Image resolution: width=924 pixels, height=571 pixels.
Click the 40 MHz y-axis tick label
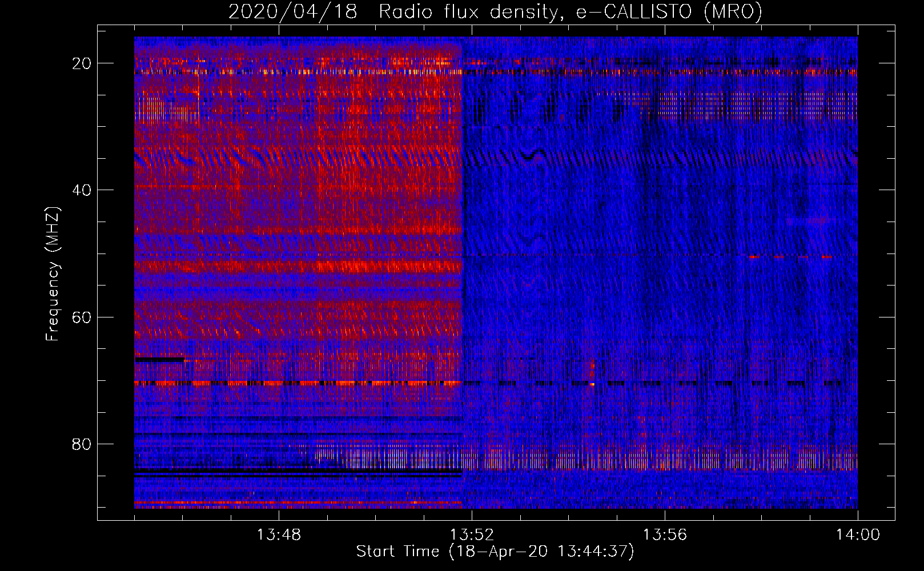82,190
